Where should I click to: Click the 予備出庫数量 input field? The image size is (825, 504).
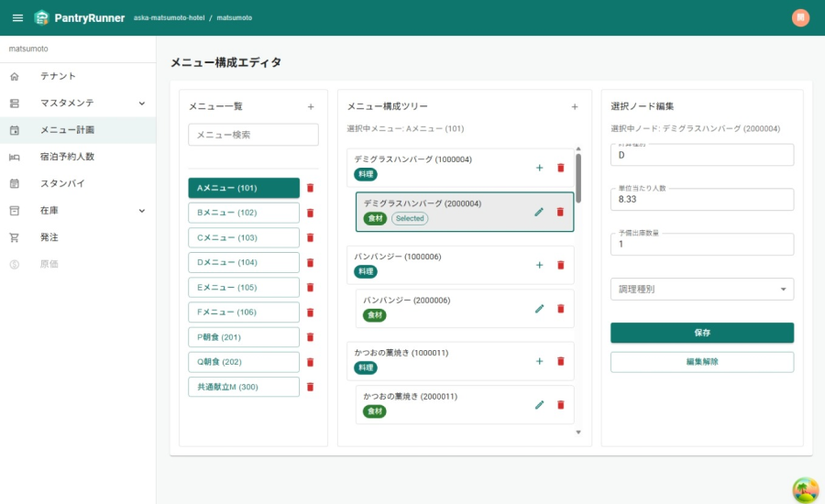[x=702, y=244]
